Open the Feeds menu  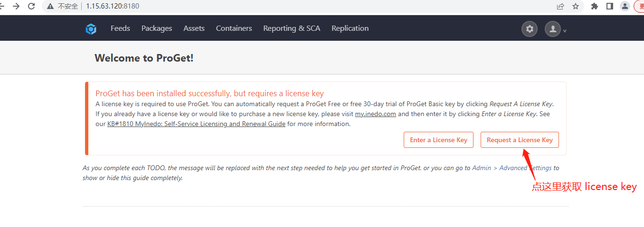[x=120, y=28]
